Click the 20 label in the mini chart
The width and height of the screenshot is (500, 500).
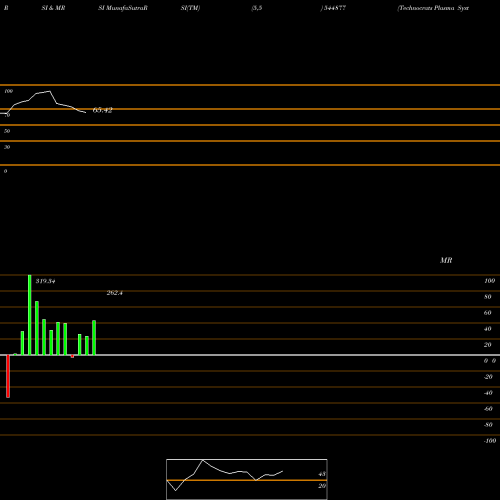(x=322, y=486)
